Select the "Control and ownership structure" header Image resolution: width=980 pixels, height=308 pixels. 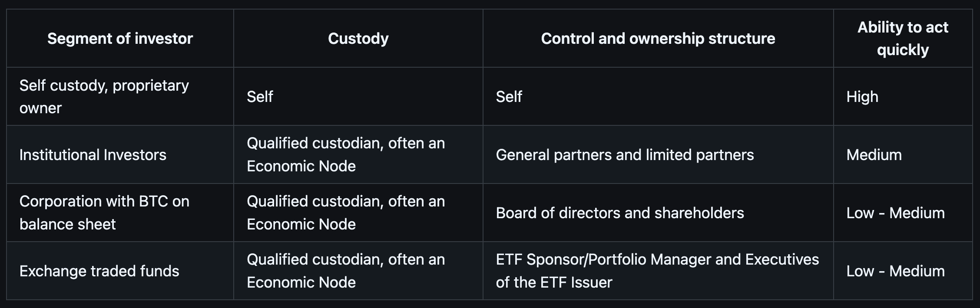tap(658, 39)
